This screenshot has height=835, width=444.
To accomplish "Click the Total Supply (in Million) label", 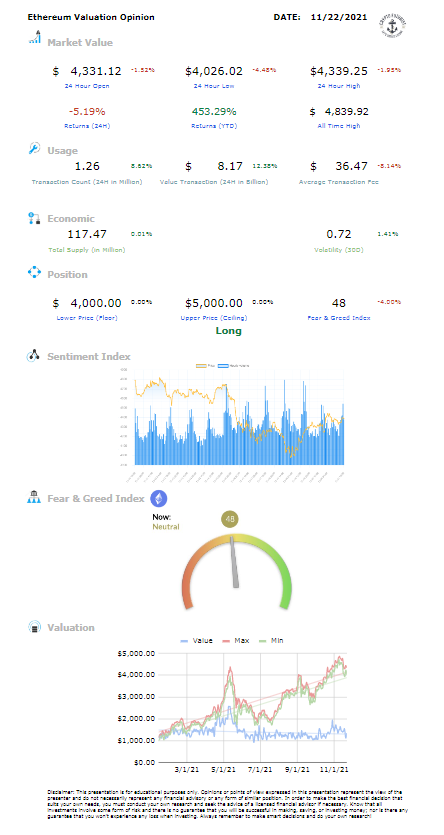I will [x=87, y=250].
